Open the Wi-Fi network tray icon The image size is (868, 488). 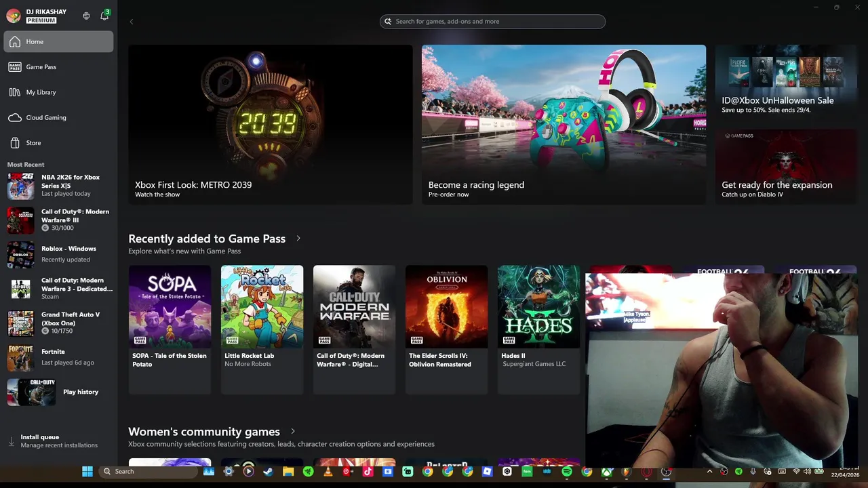(796, 471)
